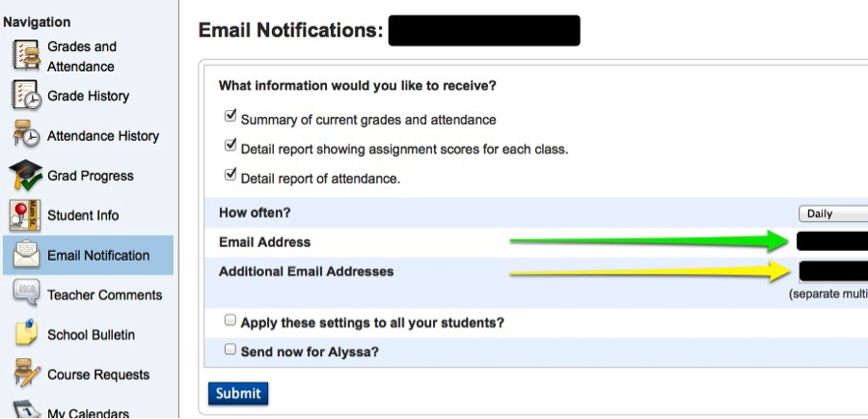Click the Grades and Attendance icon

click(x=26, y=55)
